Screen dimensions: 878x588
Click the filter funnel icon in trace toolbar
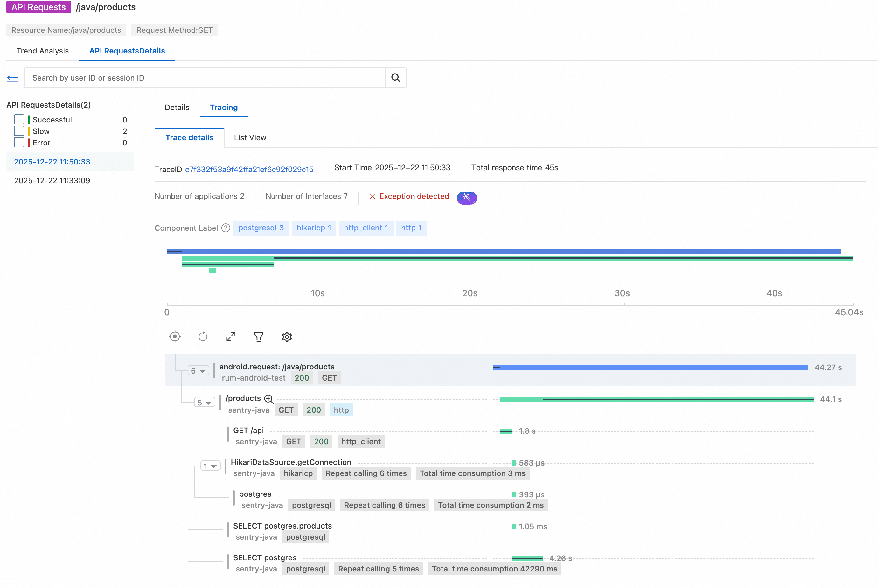click(x=259, y=336)
